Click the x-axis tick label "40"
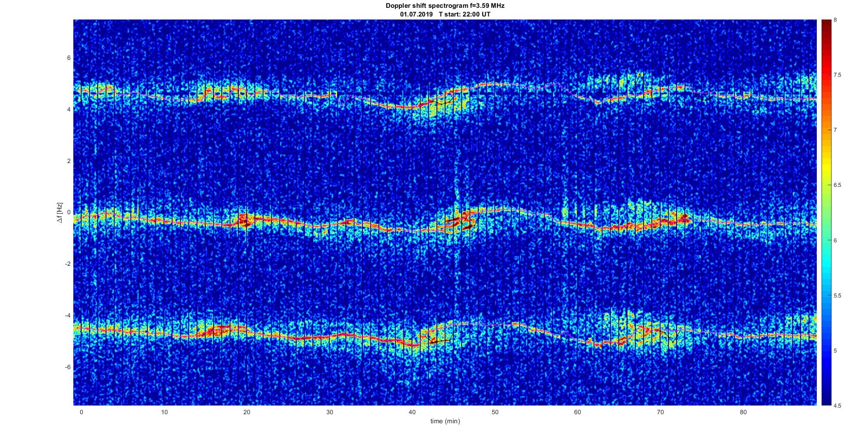This screenshot has height=435, width=868. click(412, 412)
